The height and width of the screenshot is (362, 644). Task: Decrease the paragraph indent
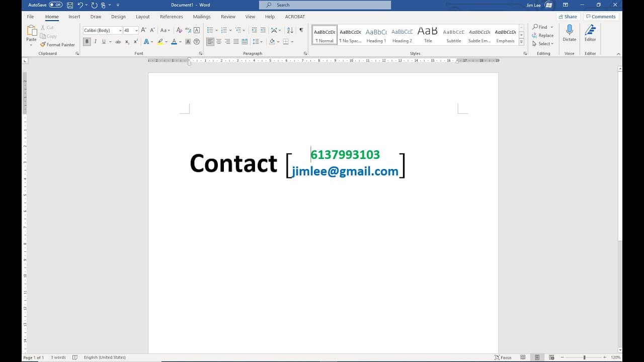pyautogui.click(x=254, y=30)
